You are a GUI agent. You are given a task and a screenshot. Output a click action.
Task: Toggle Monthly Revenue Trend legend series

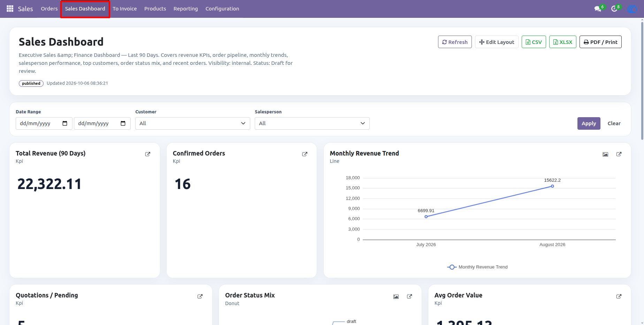pos(477,267)
